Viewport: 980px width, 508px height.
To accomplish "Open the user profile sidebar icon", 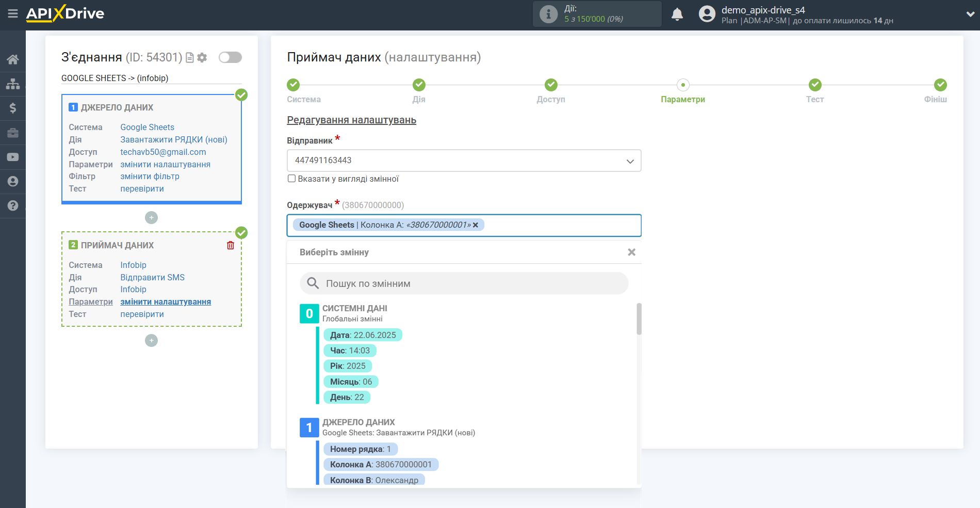I will 13,181.
